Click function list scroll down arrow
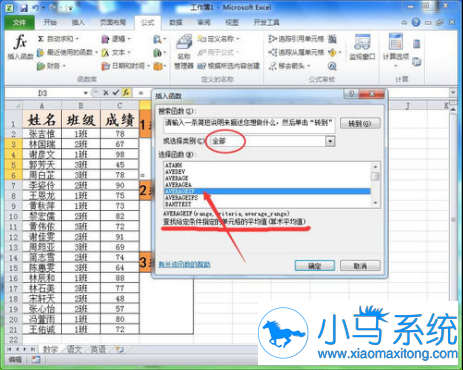Screen dimensions: 463x370 pos(375,203)
